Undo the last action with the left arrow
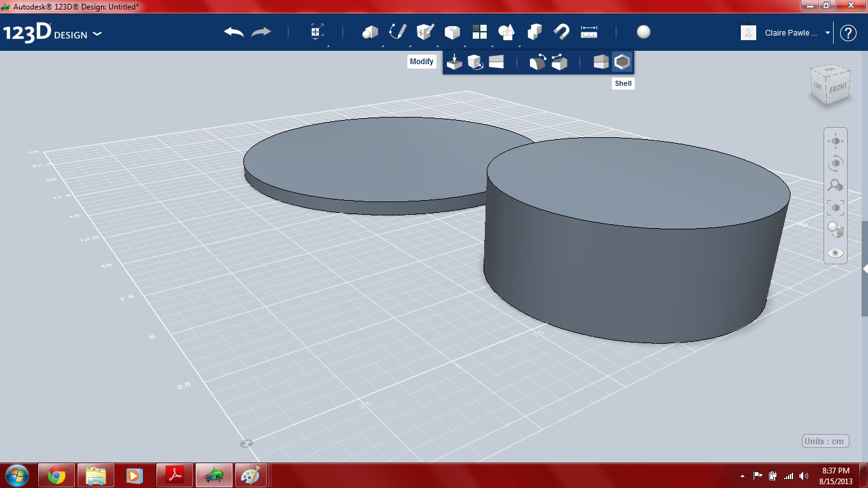Viewport: 868px width, 488px height. coord(234,32)
